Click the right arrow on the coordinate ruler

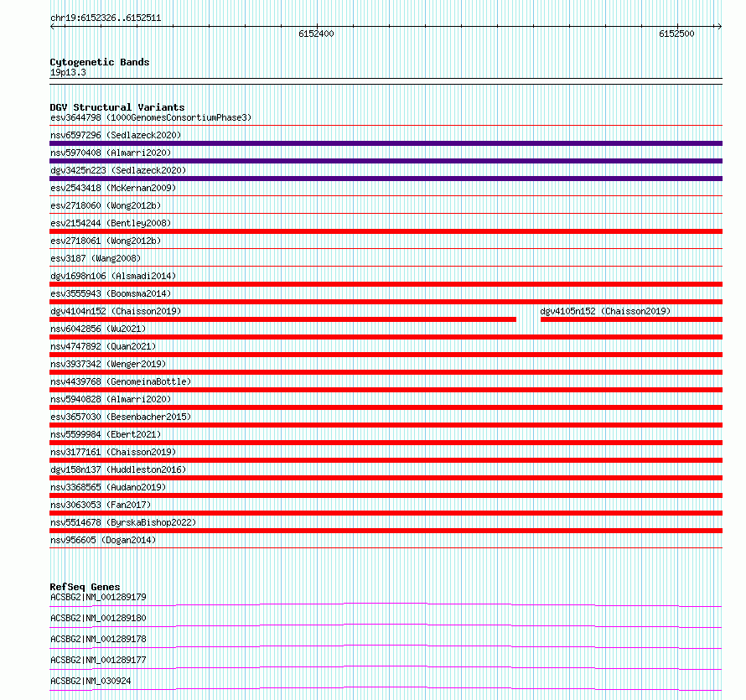[x=719, y=27]
